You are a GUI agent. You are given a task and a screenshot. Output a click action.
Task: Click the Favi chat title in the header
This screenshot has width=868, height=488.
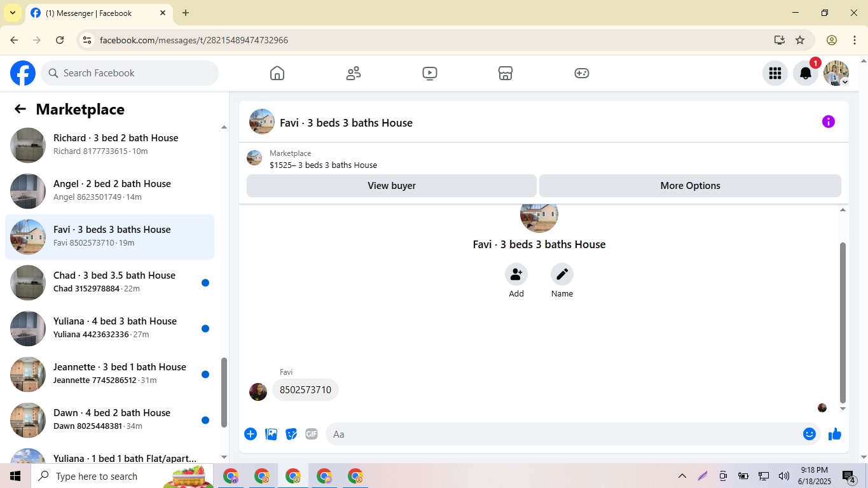pyautogui.click(x=346, y=123)
